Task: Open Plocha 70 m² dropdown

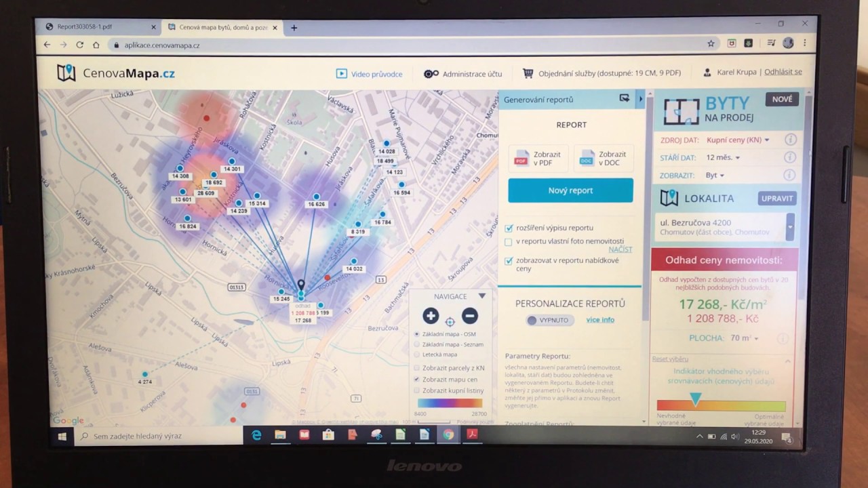Action: (x=745, y=338)
